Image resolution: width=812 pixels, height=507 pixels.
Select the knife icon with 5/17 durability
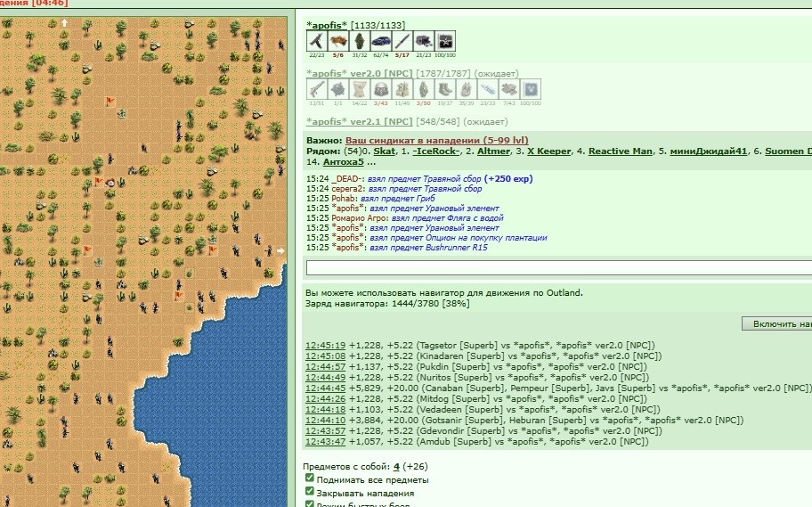pos(402,41)
